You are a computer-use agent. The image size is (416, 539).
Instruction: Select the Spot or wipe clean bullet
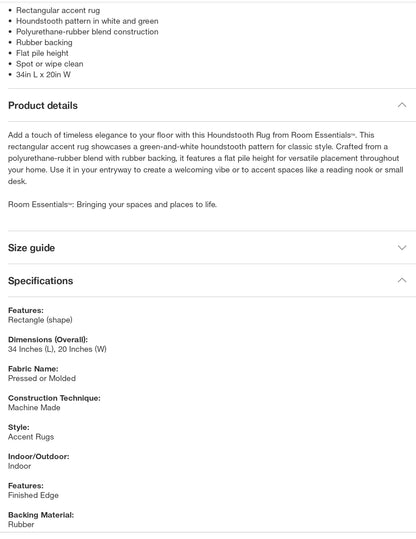50,64
